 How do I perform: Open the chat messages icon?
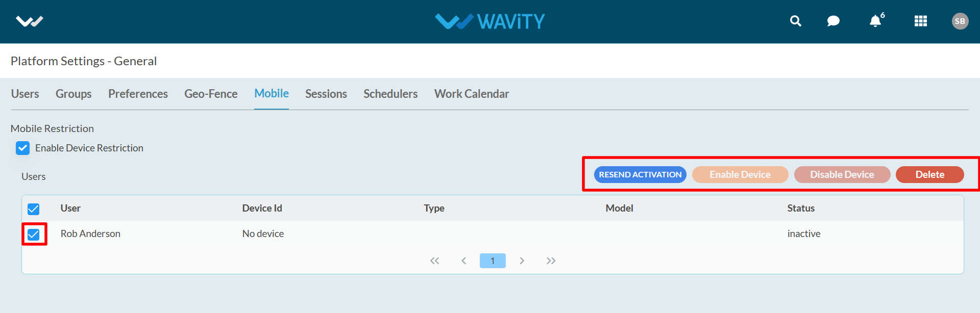point(833,21)
